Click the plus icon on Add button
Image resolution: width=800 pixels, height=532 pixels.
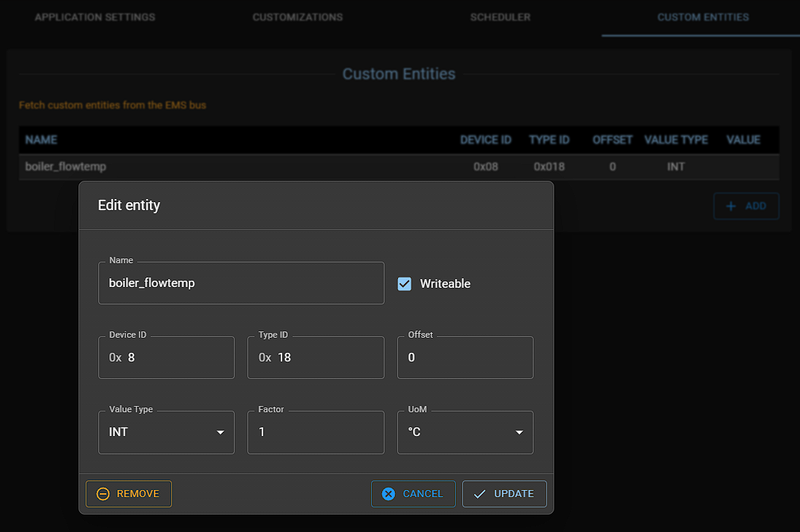(x=730, y=206)
